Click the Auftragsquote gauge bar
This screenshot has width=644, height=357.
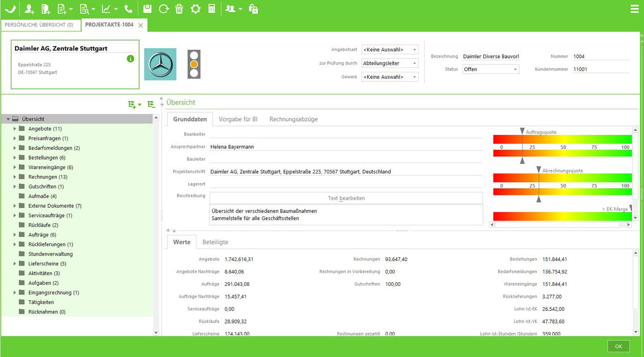click(563, 146)
